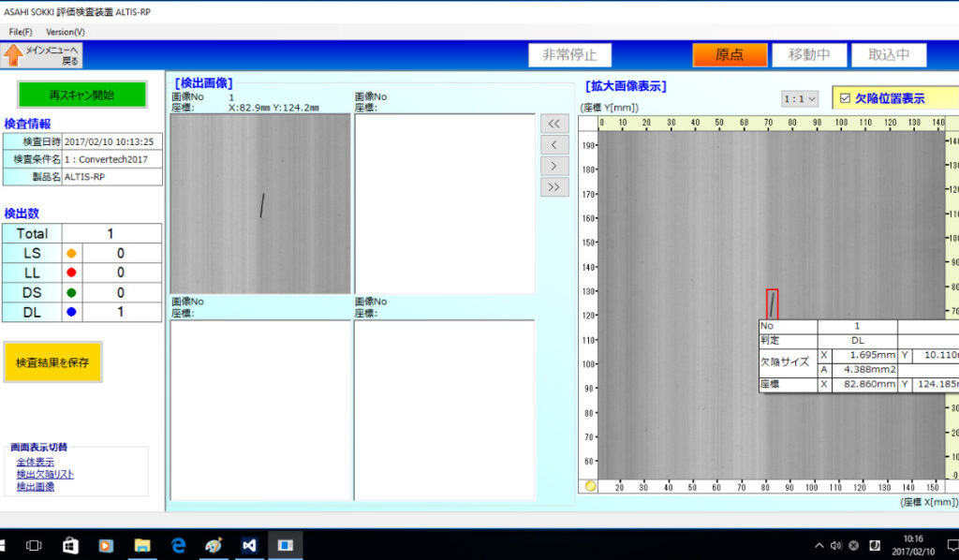Click the red defect marker on the enlarged image
Viewport: 959px width, 560px height.
772,303
